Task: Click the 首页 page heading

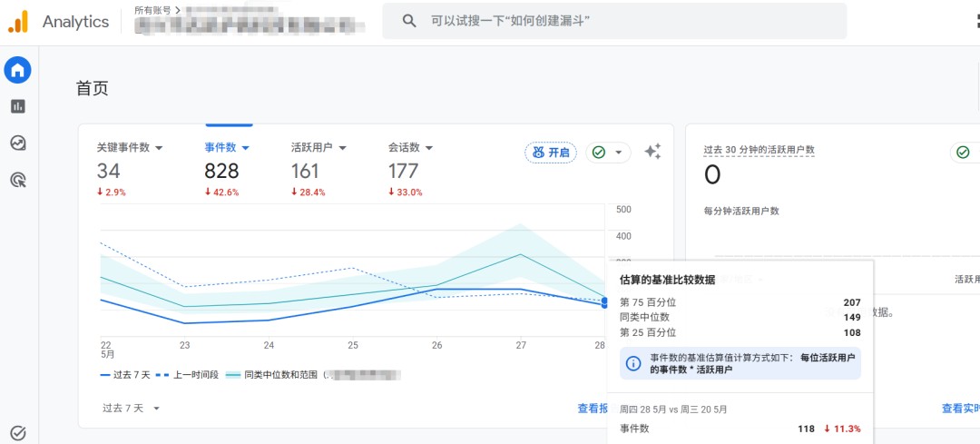Action: pos(93,88)
